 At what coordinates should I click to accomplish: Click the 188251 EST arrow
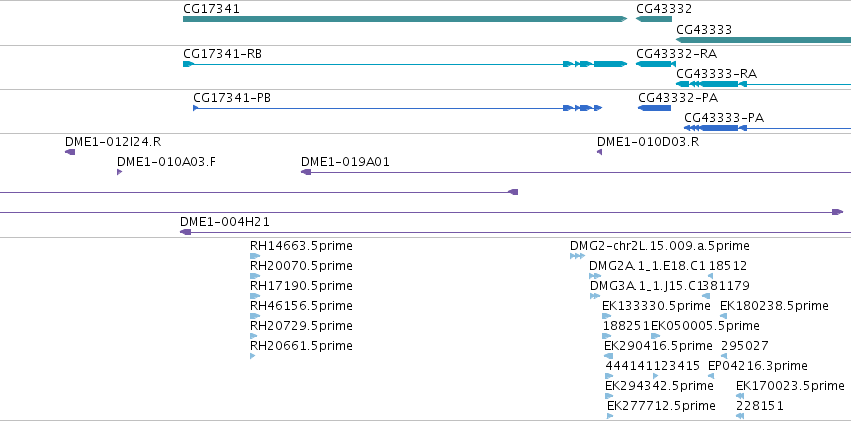(607, 336)
